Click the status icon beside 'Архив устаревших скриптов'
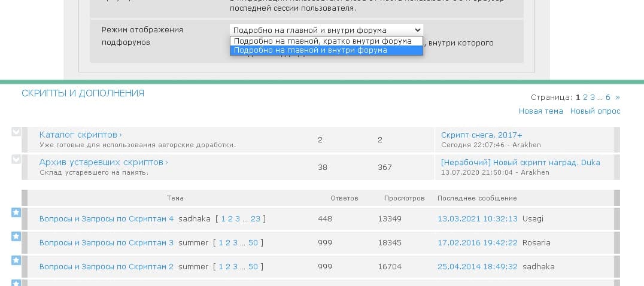This screenshot has width=644, height=286. coord(16,159)
